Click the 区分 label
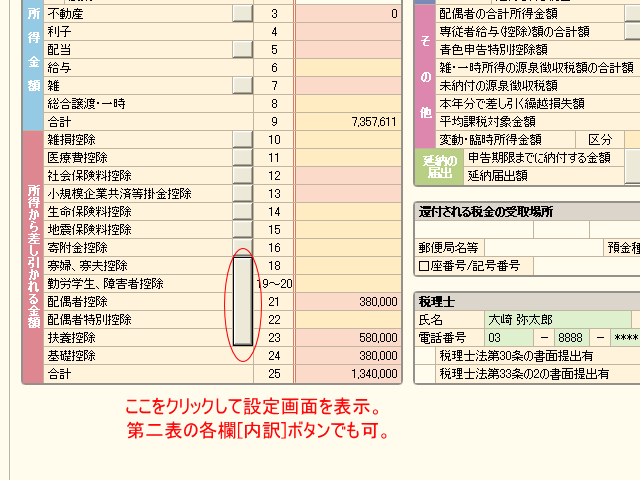Image resolution: width=640 pixels, height=480 pixels. [600, 140]
